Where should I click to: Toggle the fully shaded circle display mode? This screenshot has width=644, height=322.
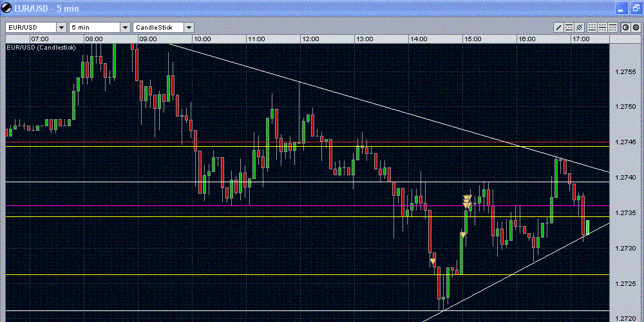click(636, 28)
